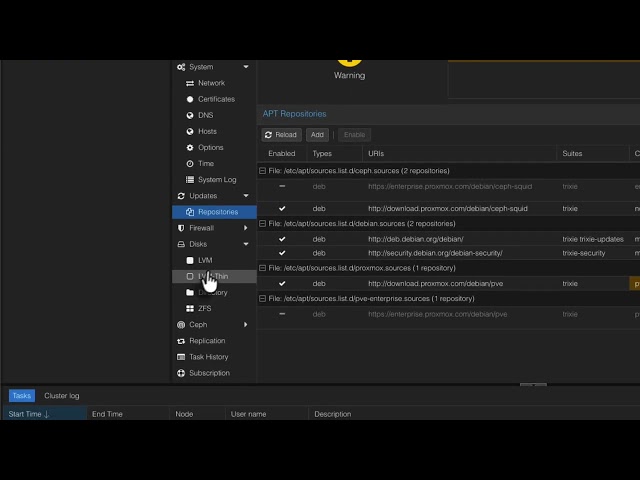Sort tasks by End Time column
This screenshot has height=480, width=640.
[128, 414]
